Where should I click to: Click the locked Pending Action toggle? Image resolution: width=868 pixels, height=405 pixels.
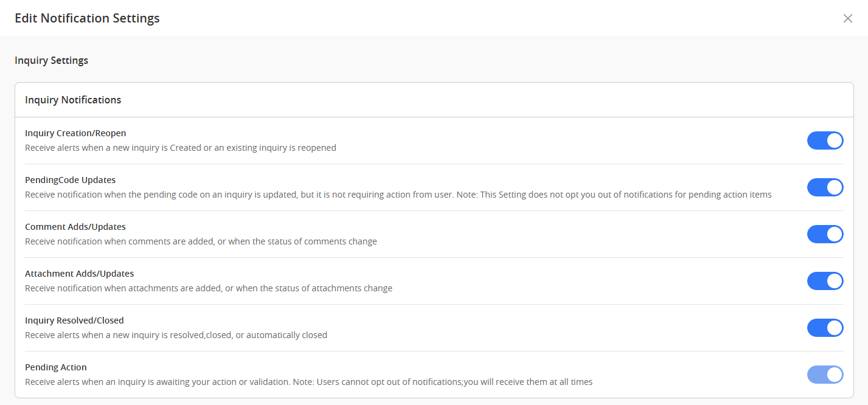[x=825, y=375]
